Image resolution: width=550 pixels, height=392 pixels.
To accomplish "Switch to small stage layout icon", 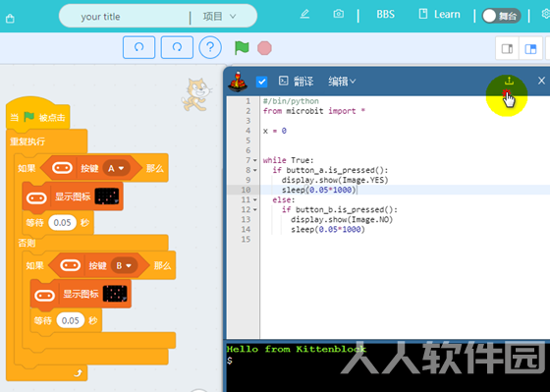I will click(507, 49).
